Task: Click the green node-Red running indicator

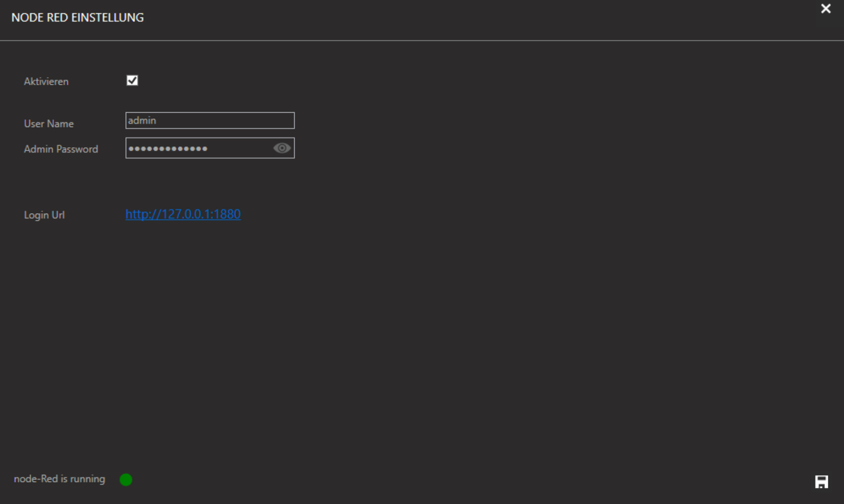Action: point(126,479)
